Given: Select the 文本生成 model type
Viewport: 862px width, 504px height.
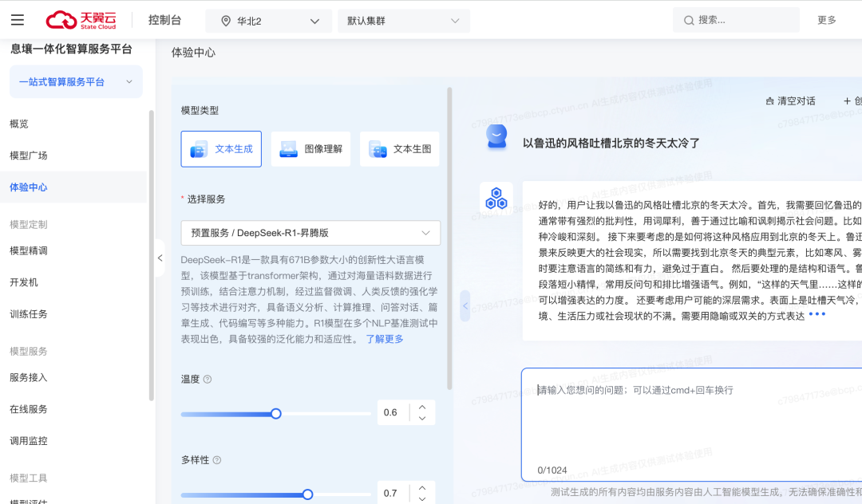Looking at the screenshot, I should pos(221,149).
